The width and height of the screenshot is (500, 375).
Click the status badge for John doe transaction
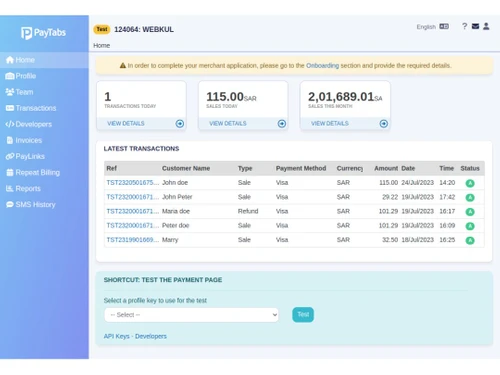point(470,183)
